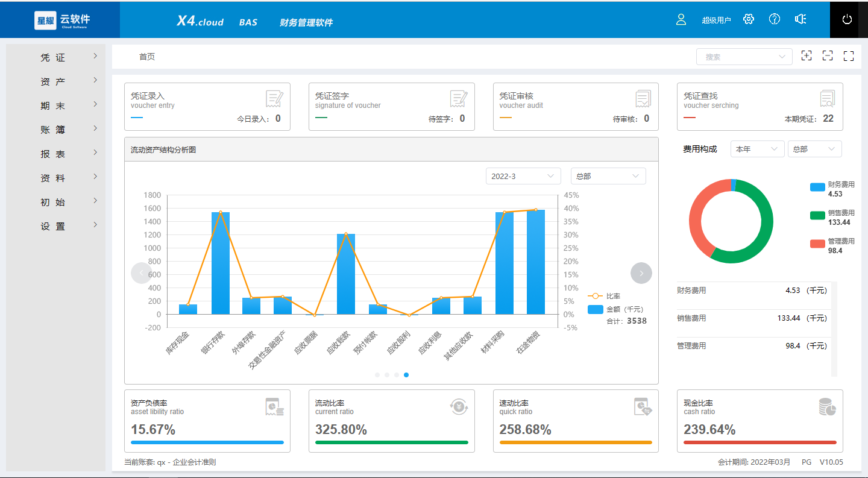Image resolution: width=868 pixels, height=478 pixels.
Task: Open the 本年 expense period dropdown
Action: 757,149
